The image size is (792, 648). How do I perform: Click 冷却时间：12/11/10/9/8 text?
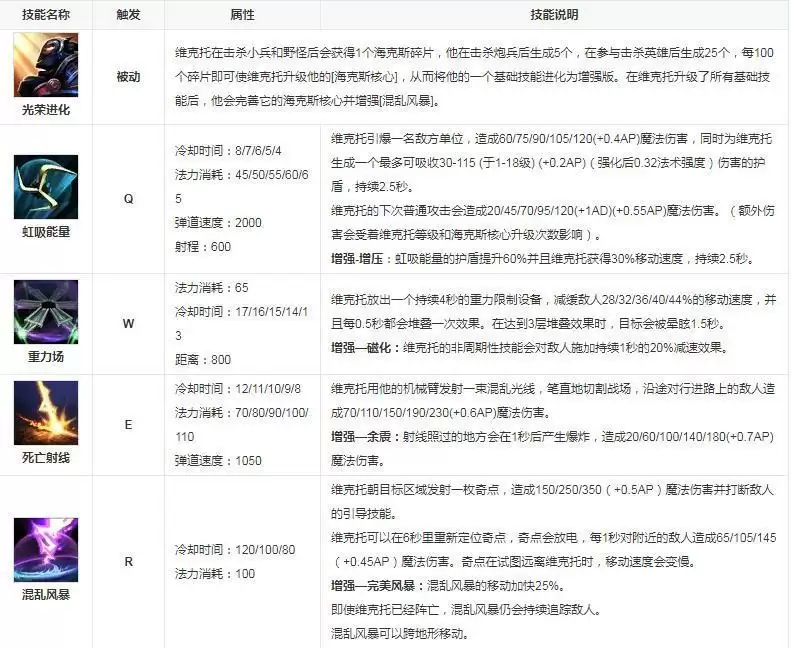[x=238, y=388]
